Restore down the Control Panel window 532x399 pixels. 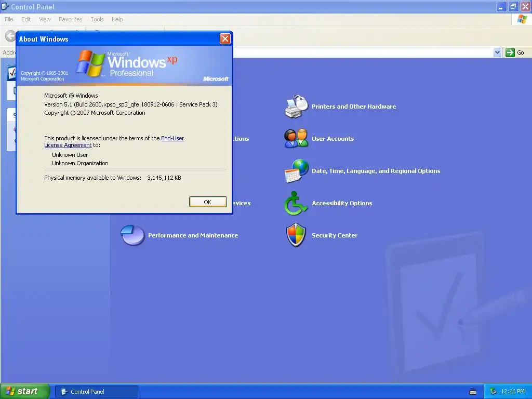click(513, 6)
